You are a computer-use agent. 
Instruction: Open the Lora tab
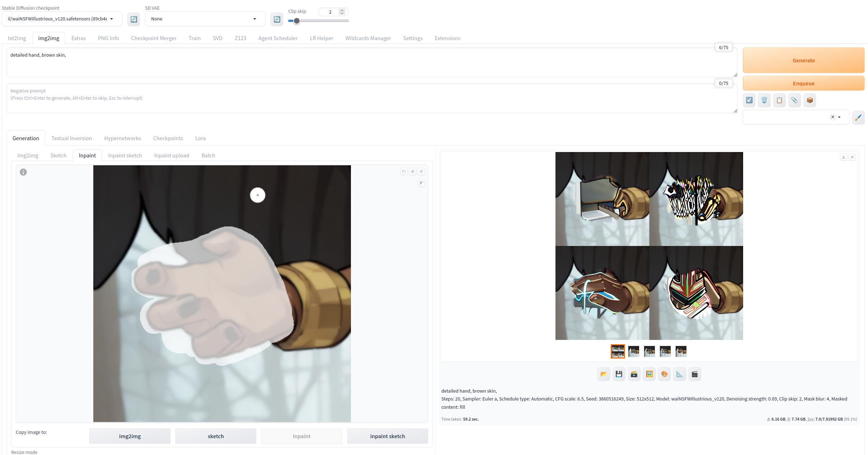point(200,138)
